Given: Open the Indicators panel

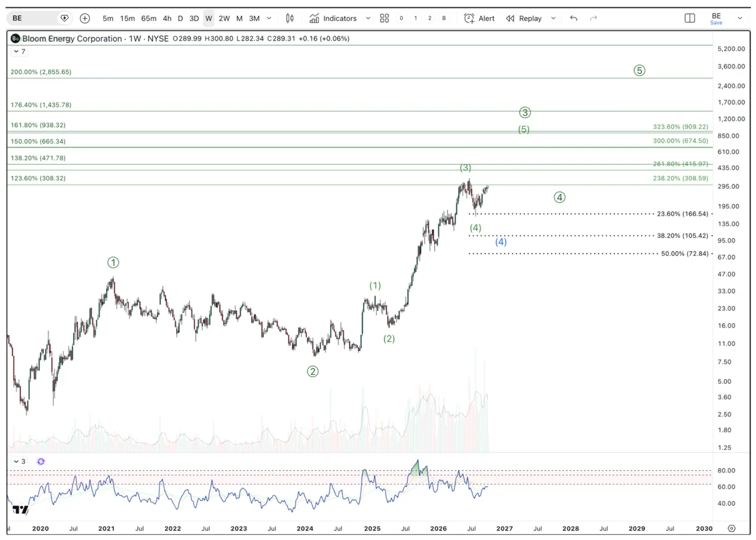Looking at the screenshot, I should [333, 18].
